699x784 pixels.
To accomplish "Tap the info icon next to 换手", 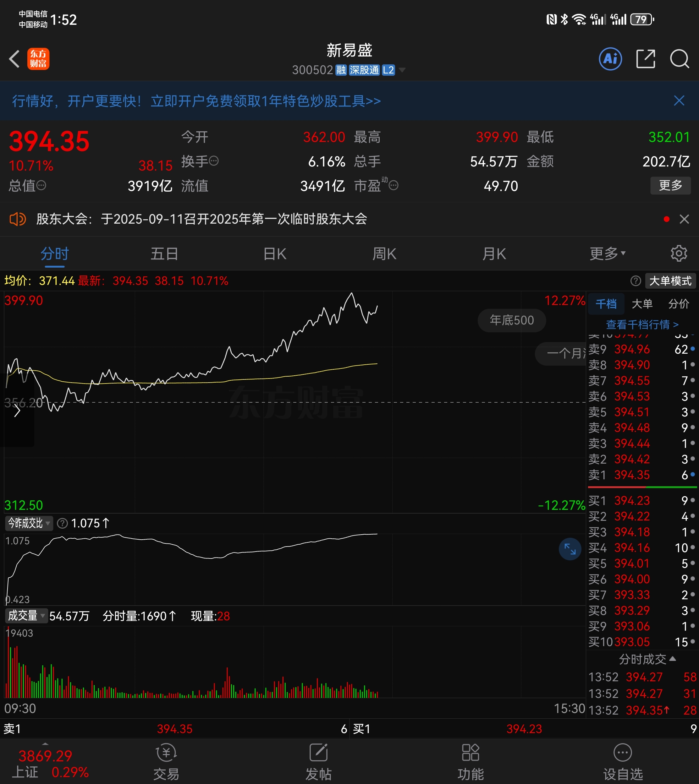I will 214,161.
